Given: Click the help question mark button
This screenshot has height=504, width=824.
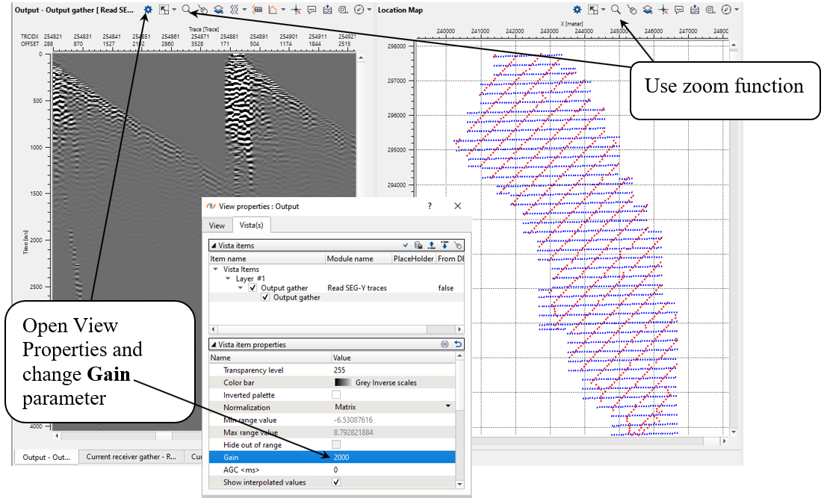Looking at the screenshot, I should click(x=429, y=206).
